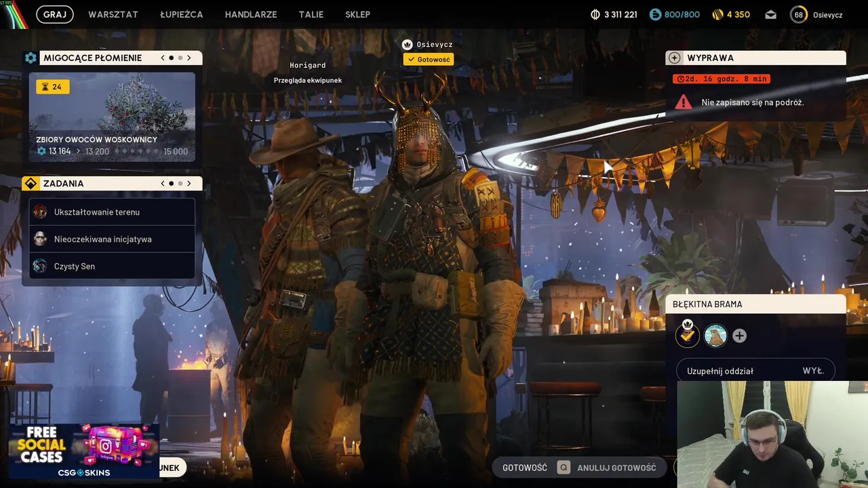Add a squad member with plus icon

739,335
